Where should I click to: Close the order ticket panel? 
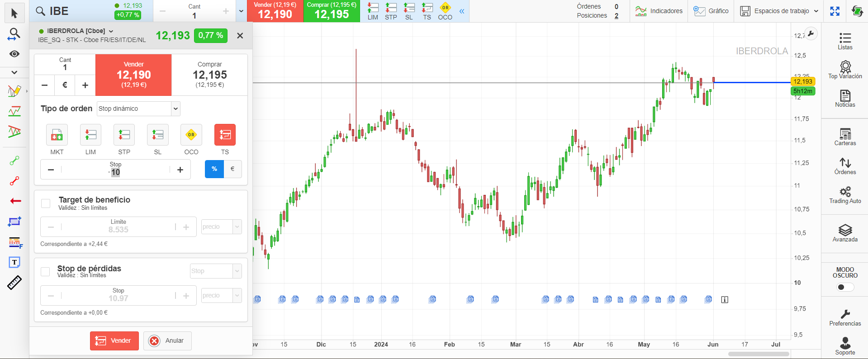click(x=240, y=36)
